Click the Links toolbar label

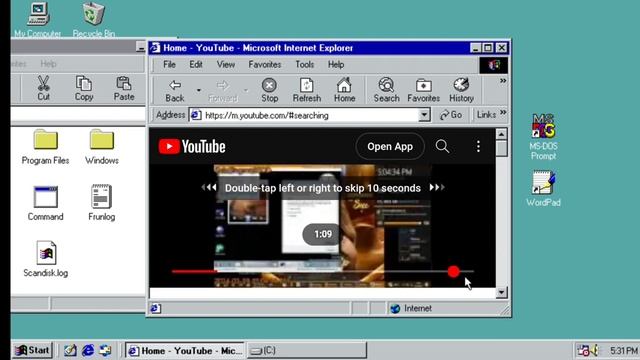coord(486,115)
